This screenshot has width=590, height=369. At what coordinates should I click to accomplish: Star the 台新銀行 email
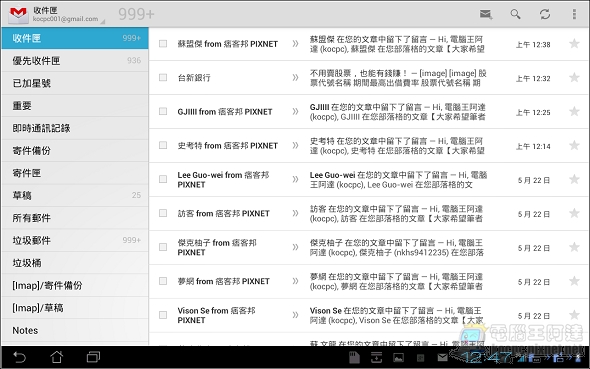pyautogui.click(x=574, y=77)
